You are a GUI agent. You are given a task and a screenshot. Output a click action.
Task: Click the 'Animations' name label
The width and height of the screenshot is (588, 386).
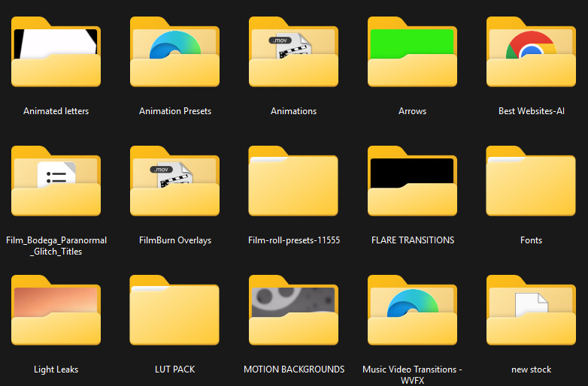click(294, 111)
